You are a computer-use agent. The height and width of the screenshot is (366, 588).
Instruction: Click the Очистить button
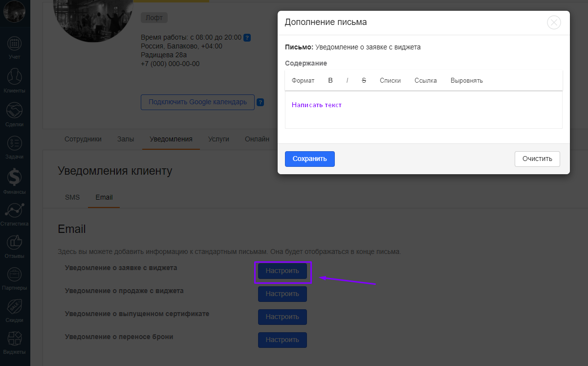pos(537,159)
